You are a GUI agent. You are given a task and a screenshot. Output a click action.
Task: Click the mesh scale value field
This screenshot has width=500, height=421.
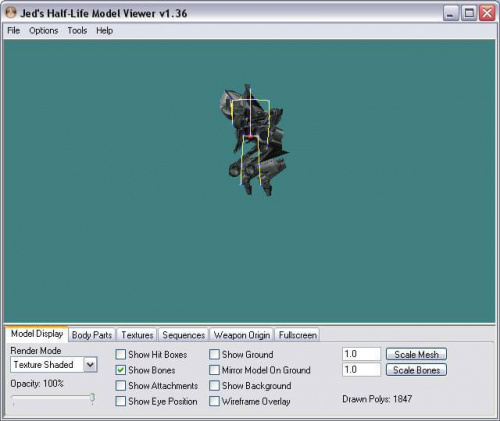(x=361, y=354)
